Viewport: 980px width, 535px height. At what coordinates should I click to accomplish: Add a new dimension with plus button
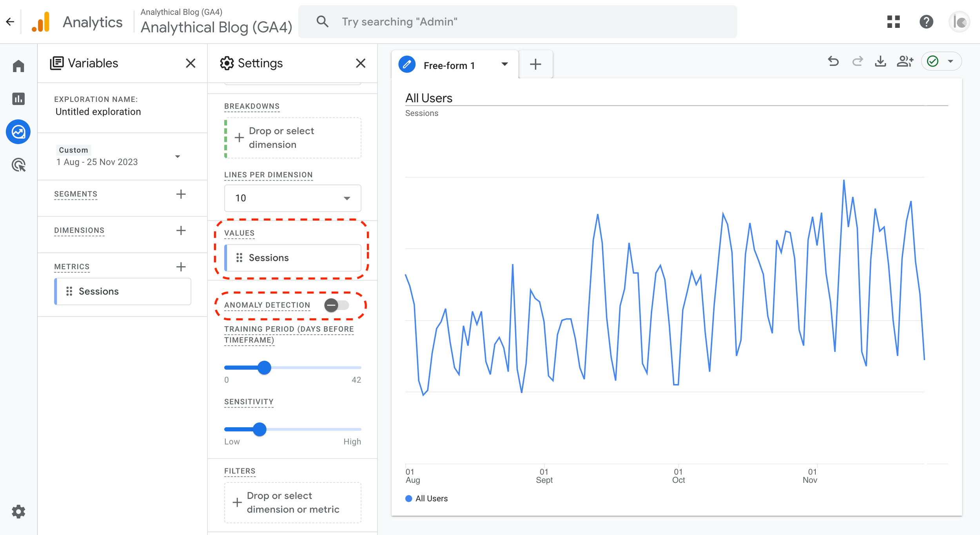[x=181, y=230]
